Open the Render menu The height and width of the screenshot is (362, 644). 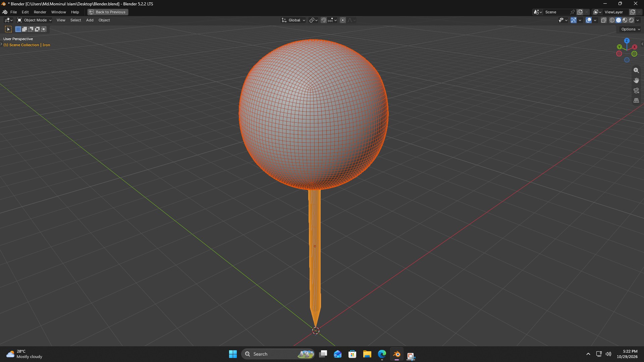pyautogui.click(x=40, y=12)
